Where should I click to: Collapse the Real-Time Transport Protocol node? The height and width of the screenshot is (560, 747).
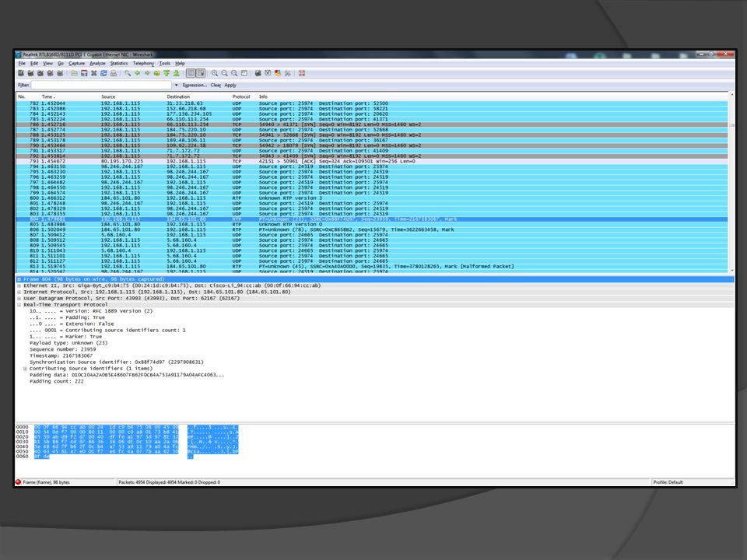19,305
